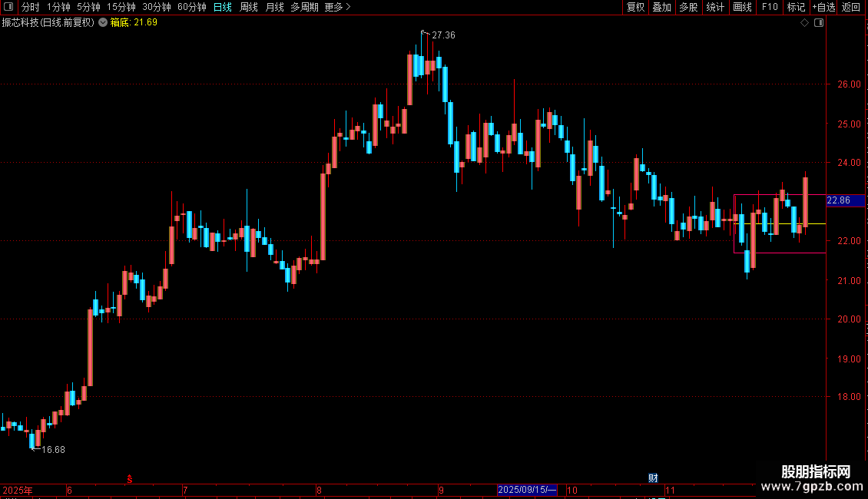This screenshot has height=499, width=868.
Task: Toggle the left sidebar panel icon
Action: pos(8,7)
